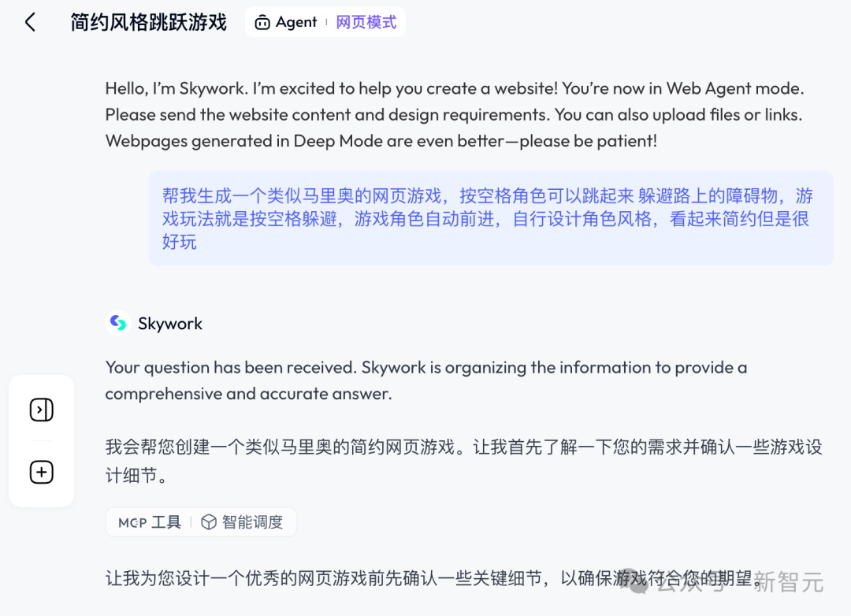This screenshot has width=851, height=616.
Task: Click the user prompt message bubble
Action: [491, 218]
